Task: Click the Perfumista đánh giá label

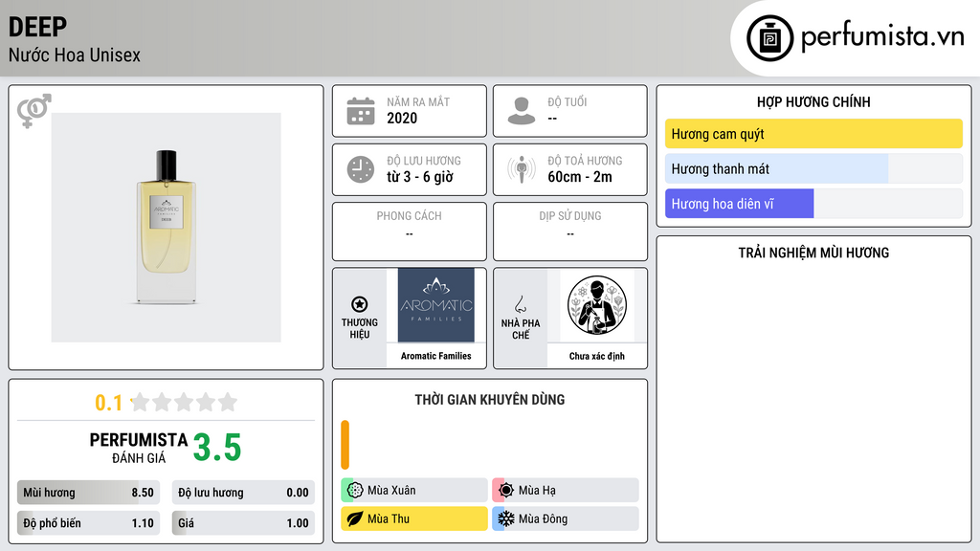Action: pyautogui.click(x=139, y=449)
